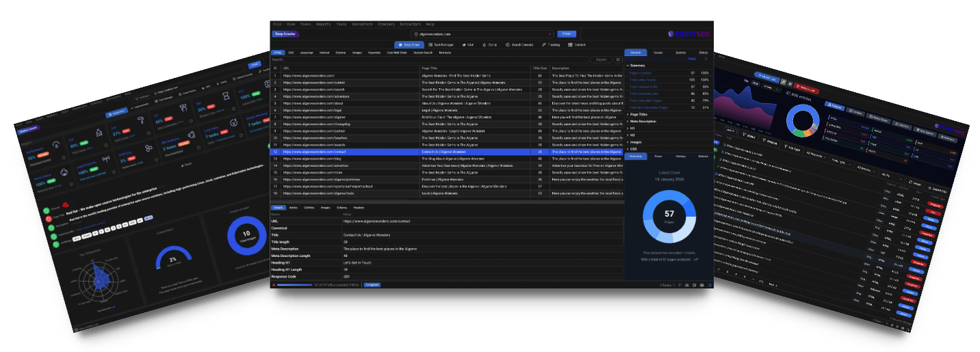
Task: Open the Tracking tab
Action: pyautogui.click(x=552, y=44)
